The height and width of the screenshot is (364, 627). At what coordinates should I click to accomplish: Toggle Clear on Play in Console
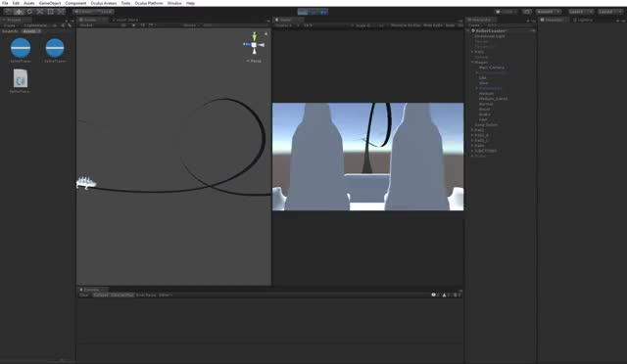pos(121,295)
